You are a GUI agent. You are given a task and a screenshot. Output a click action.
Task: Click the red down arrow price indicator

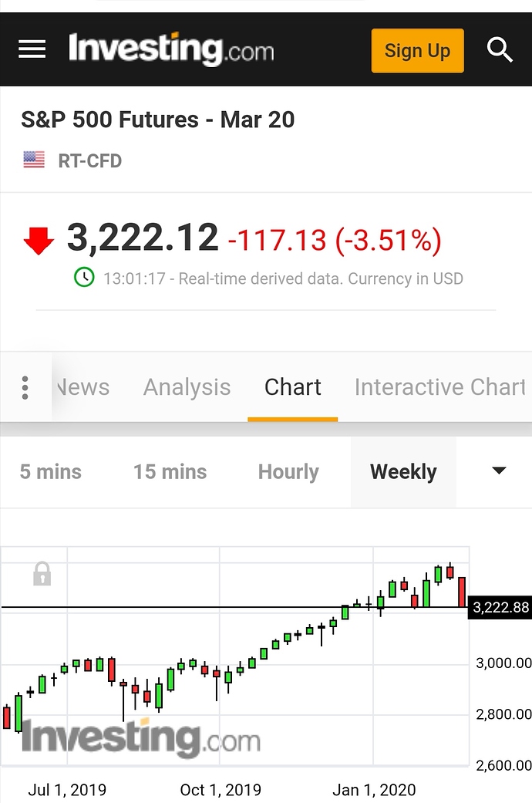39,240
